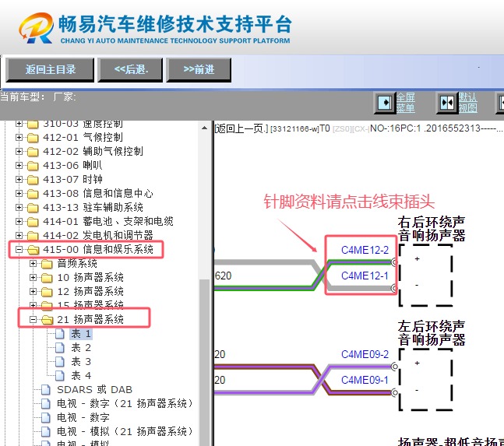Expand the 413-08 信息和信息中心 node
The image size is (504, 446).
[19, 193]
